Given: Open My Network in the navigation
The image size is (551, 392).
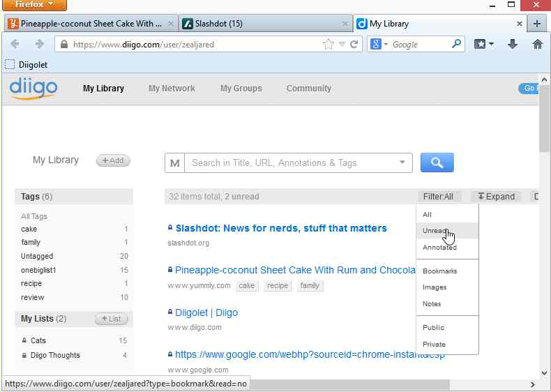Looking at the screenshot, I should (x=172, y=89).
